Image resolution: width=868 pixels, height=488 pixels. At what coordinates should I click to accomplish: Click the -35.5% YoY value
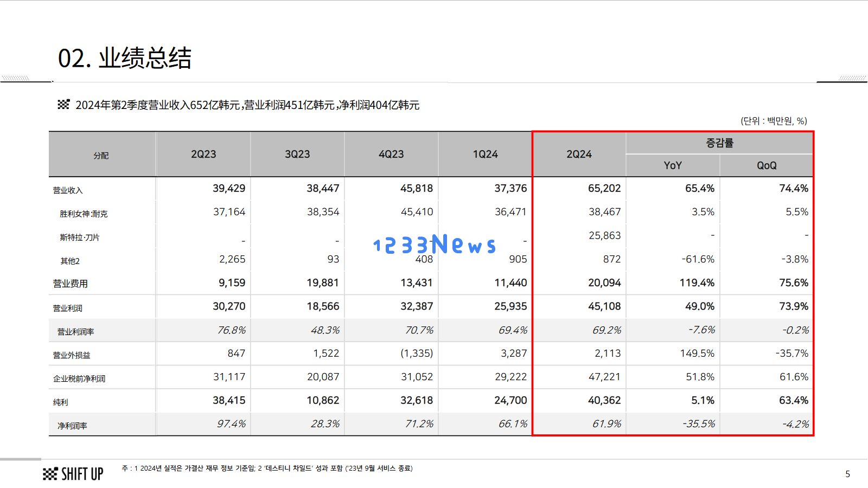click(x=699, y=424)
